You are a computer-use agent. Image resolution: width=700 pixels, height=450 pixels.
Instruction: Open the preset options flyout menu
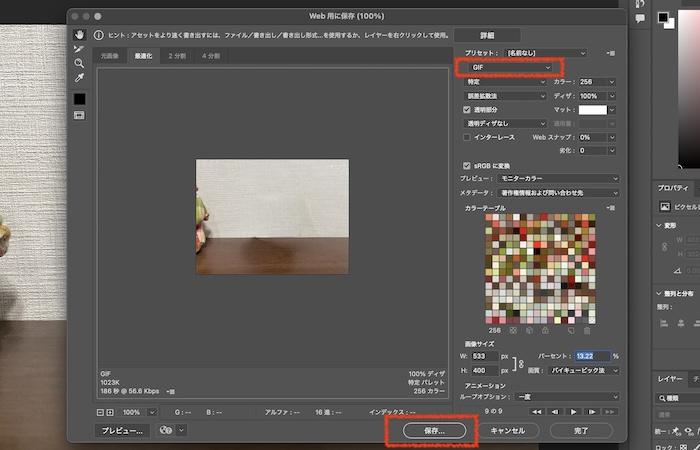coord(611,53)
